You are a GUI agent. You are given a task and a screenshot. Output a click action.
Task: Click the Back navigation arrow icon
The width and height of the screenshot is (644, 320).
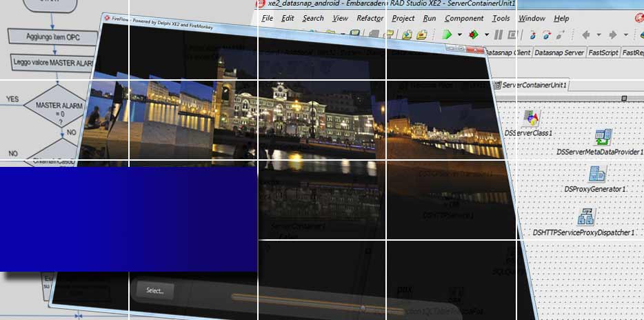click(586, 34)
